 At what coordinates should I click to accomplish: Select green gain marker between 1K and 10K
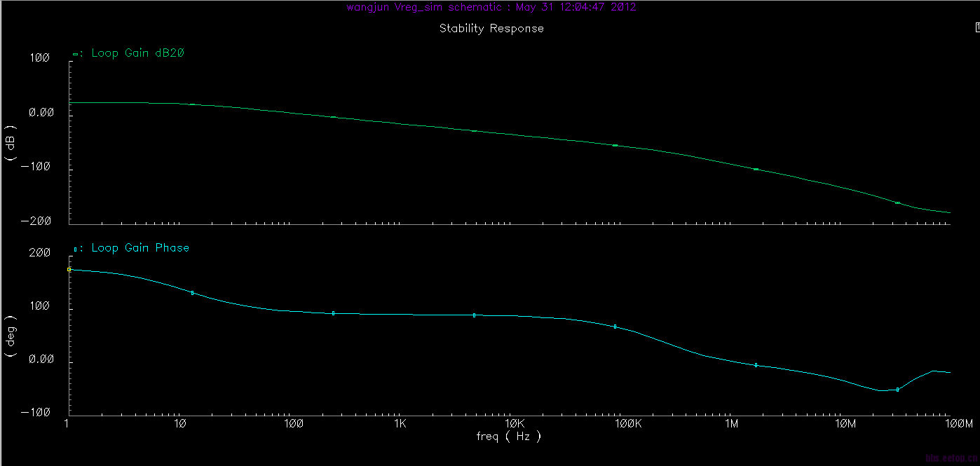[x=474, y=131]
